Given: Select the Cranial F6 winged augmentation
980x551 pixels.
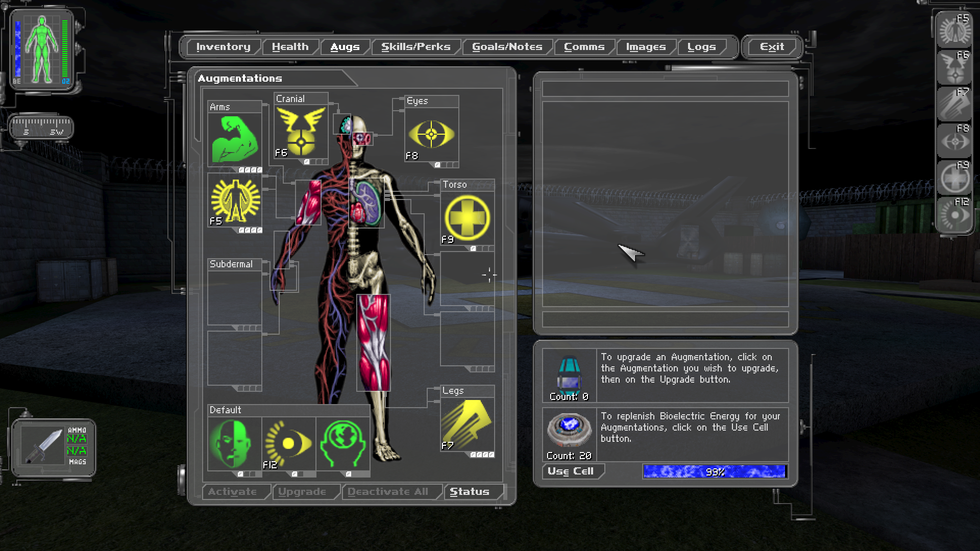Looking at the screenshot, I should 301,132.
